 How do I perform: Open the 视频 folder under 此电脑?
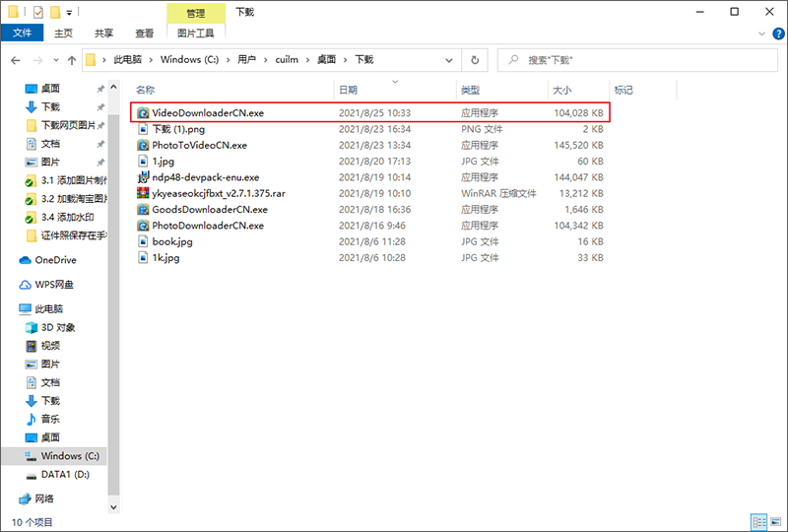42,346
